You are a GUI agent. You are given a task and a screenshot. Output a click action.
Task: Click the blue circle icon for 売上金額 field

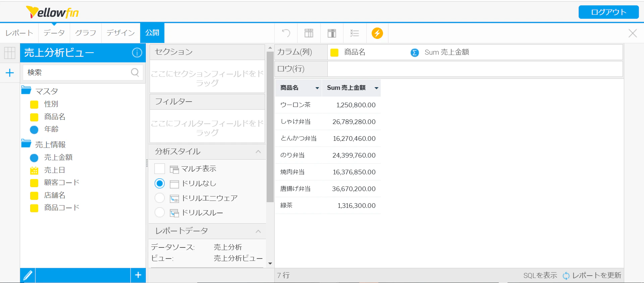34,158
